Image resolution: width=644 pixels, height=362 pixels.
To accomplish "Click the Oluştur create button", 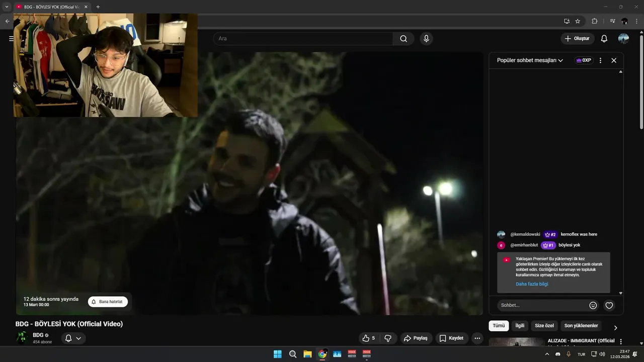I will (578, 39).
